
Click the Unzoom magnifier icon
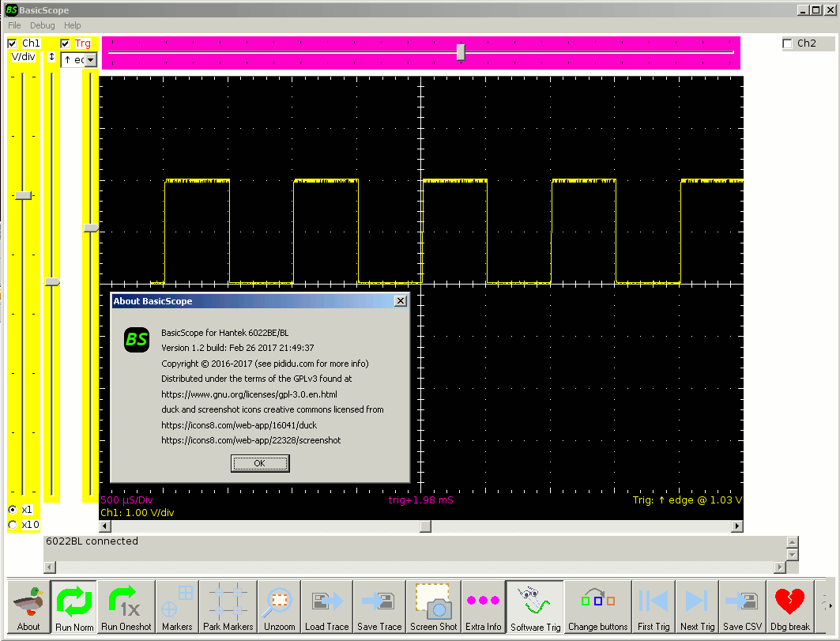click(279, 607)
